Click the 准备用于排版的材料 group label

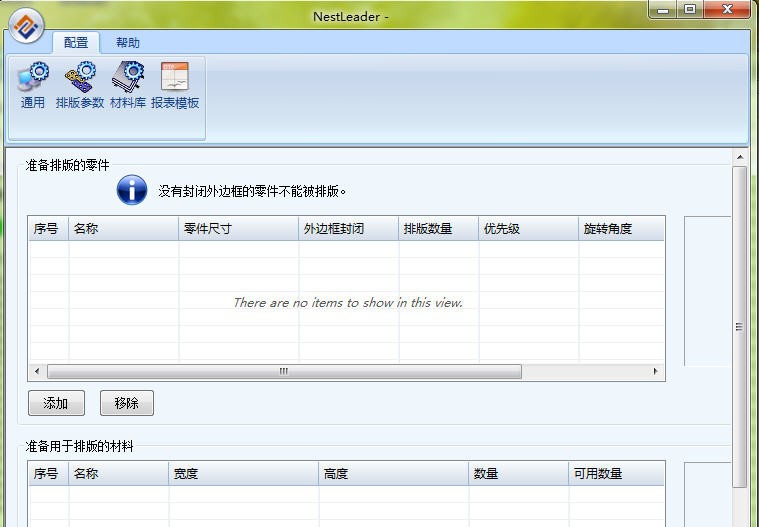pyautogui.click(x=79, y=446)
